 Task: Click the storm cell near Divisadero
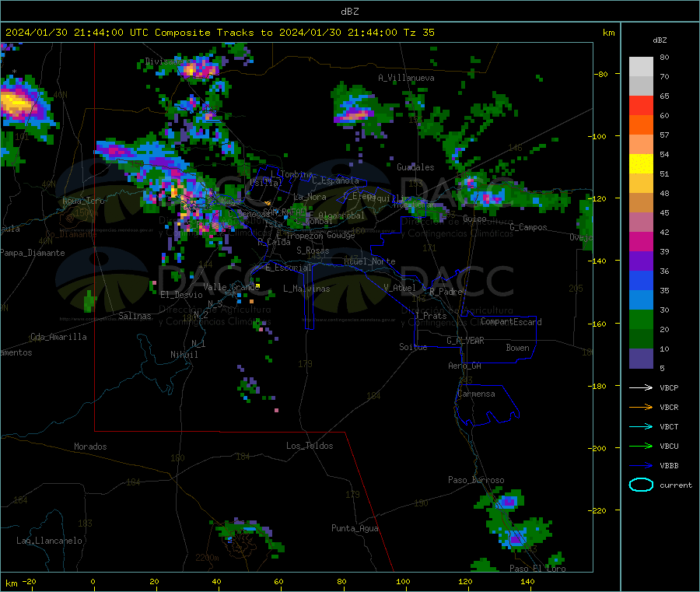click(x=198, y=68)
